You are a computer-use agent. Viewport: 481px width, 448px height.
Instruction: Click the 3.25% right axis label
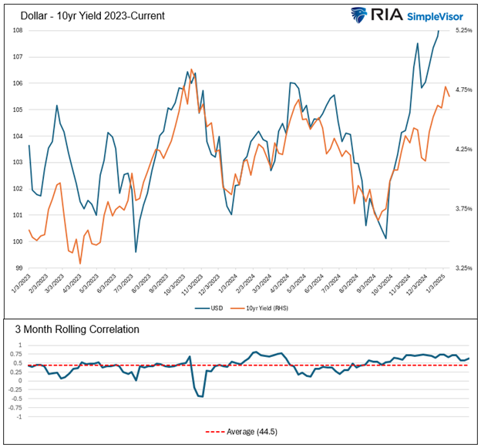[x=464, y=268]
